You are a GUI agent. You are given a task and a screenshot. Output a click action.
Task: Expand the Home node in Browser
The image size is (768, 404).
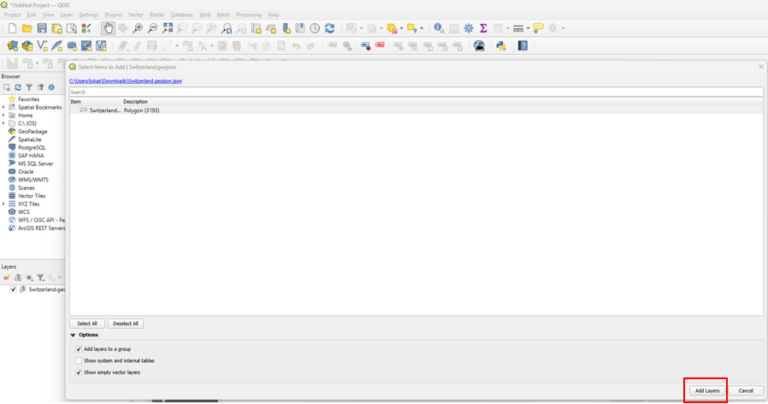pyautogui.click(x=4, y=115)
